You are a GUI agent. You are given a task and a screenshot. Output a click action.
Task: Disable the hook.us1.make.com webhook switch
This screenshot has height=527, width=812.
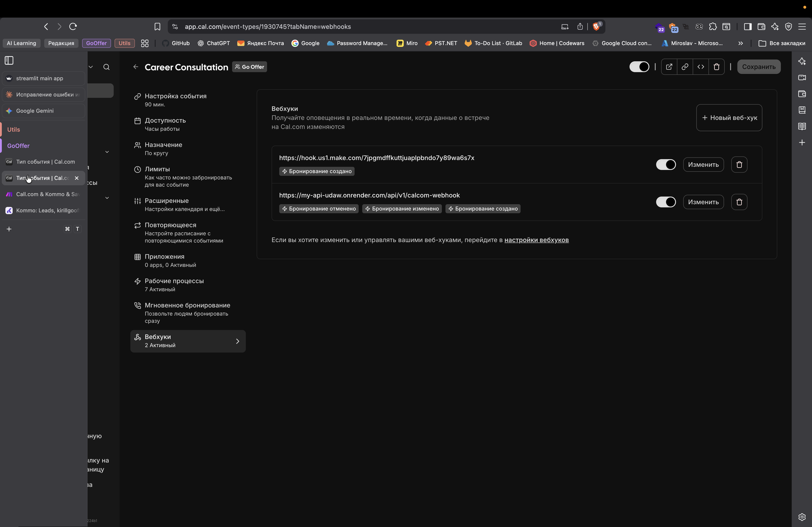(x=666, y=165)
